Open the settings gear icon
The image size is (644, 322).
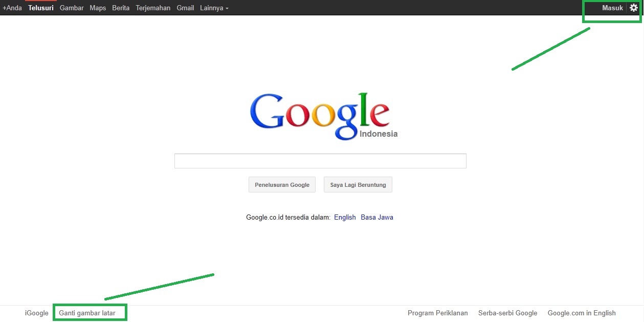click(634, 8)
